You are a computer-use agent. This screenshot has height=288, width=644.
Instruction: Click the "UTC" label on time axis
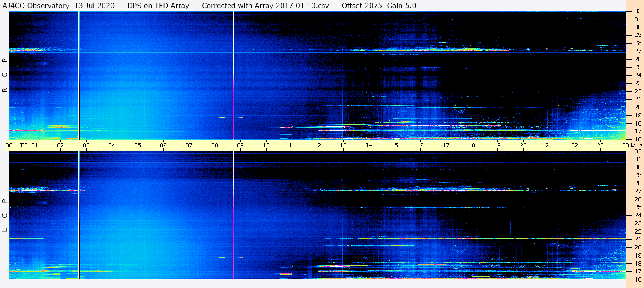point(21,145)
